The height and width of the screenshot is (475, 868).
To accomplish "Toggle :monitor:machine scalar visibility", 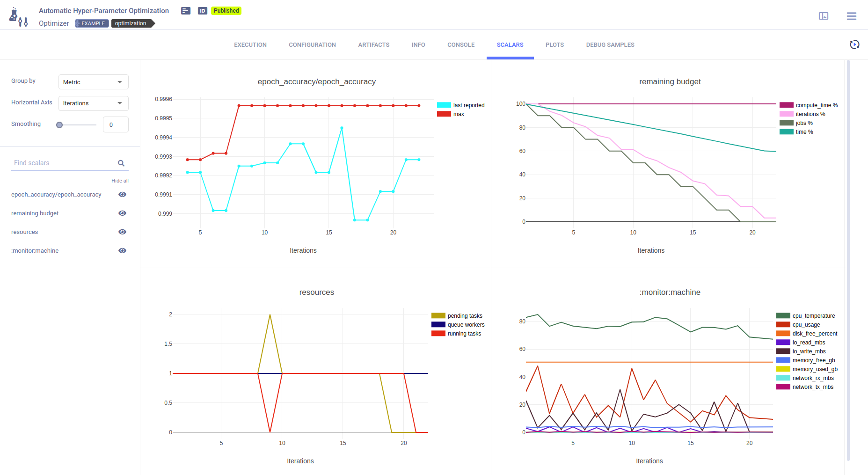I will coord(122,251).
